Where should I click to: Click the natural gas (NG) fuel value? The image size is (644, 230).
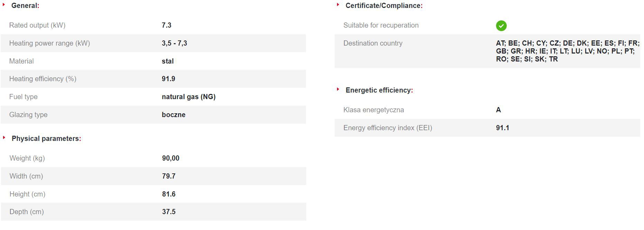[x=188, y=97]
